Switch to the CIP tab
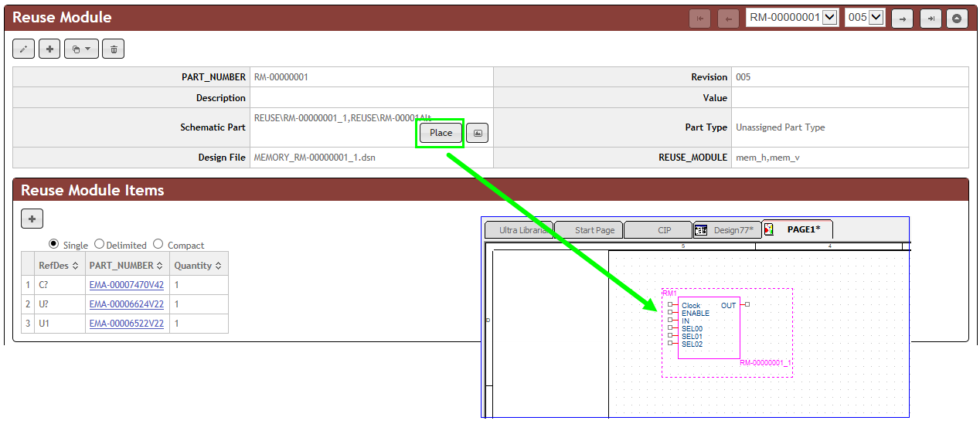This screenshot has height=424, width=980. pos(658,230)
